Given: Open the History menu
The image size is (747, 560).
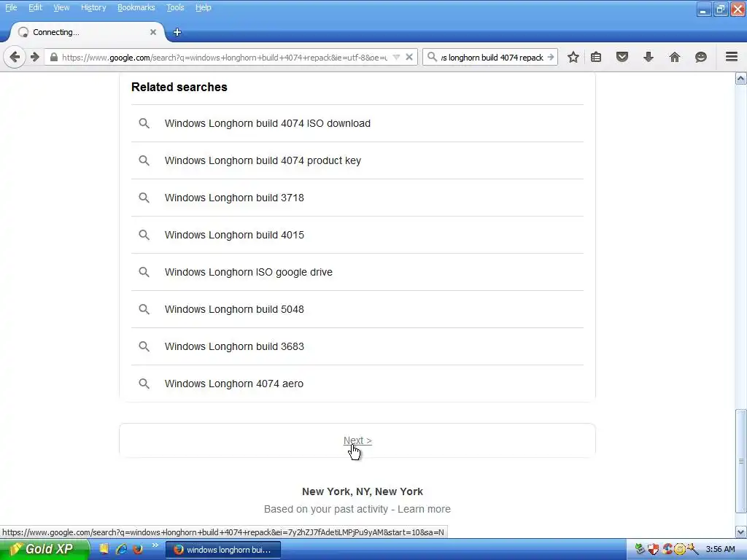Looking at the screenshot, I should [x=93, y=7].
